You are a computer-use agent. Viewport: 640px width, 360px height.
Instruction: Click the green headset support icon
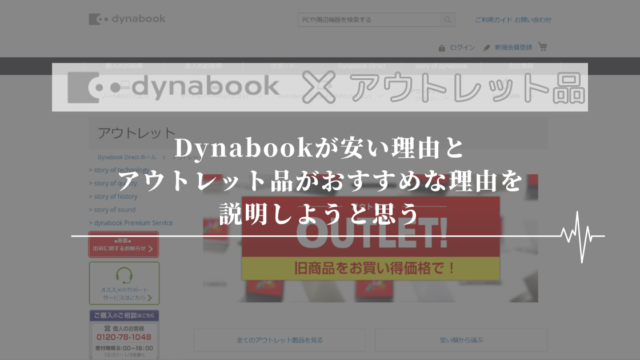point(124,276)
